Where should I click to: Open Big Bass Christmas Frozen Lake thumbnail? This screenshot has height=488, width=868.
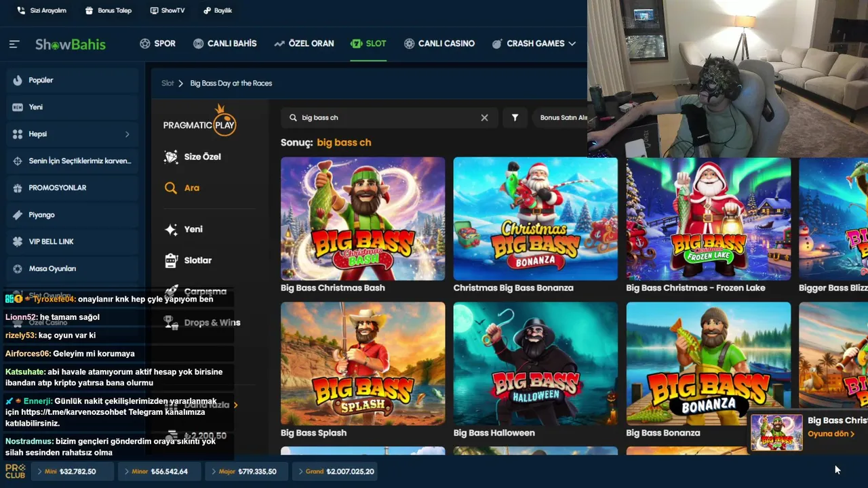coord(709,218)
